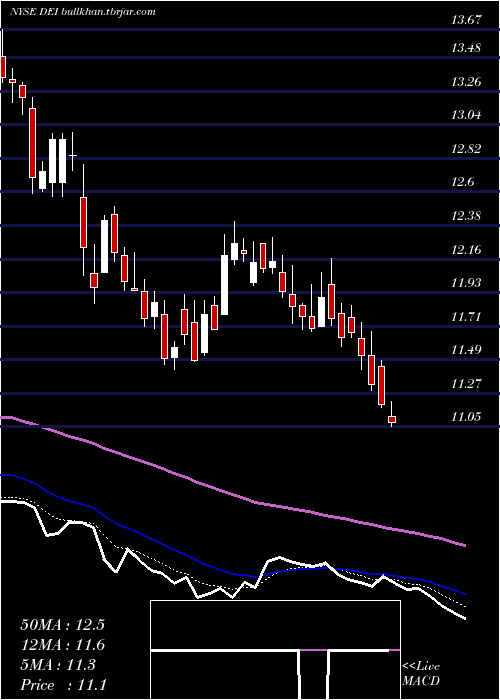The width and height of the screenshot is (500, 700).
Task: Click the <<Live MACD label
Action: 421,674
